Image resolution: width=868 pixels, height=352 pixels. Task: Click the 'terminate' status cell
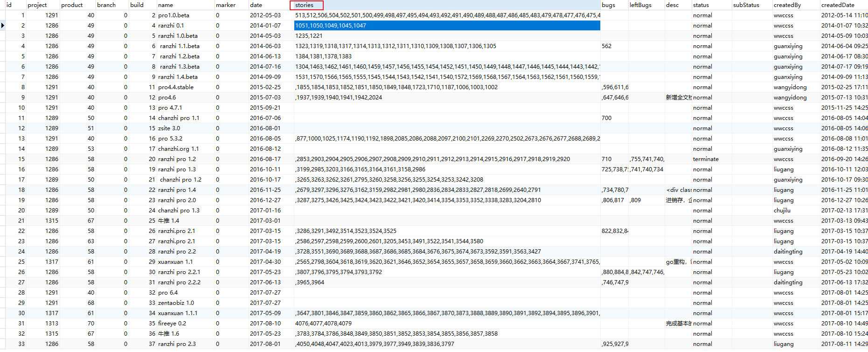(706, 159)
